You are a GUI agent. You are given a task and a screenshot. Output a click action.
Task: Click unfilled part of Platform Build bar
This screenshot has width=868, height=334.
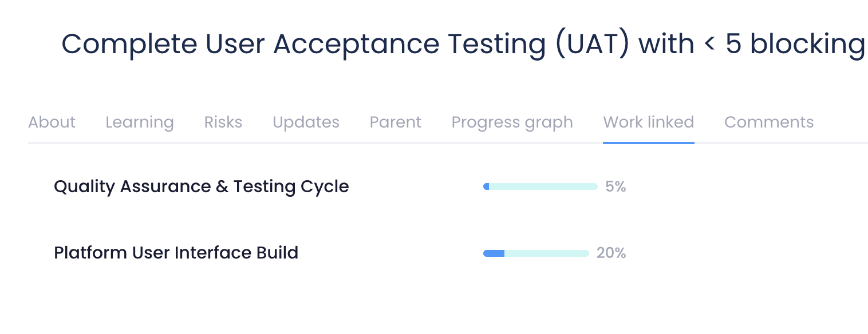tap(547, 253)
